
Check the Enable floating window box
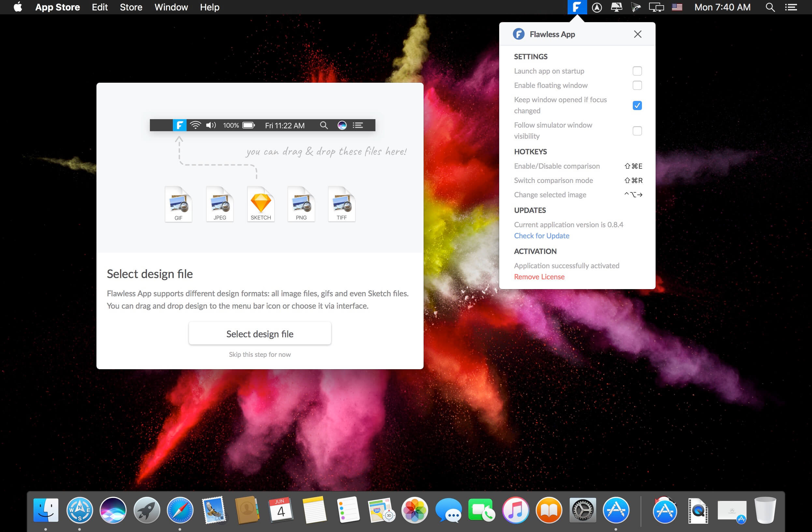[637, 85]
